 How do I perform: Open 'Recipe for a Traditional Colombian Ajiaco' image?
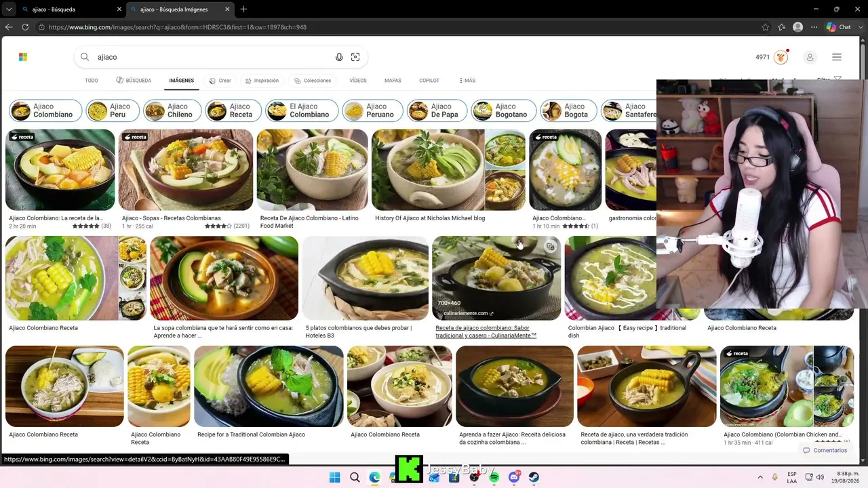269,387
